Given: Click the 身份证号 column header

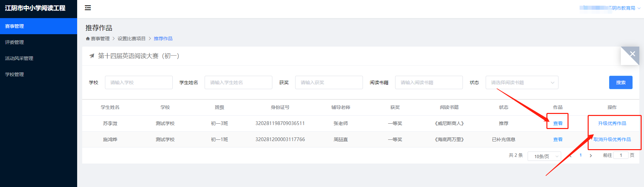Looking at the screenshot, I should (x=280, y=107).
